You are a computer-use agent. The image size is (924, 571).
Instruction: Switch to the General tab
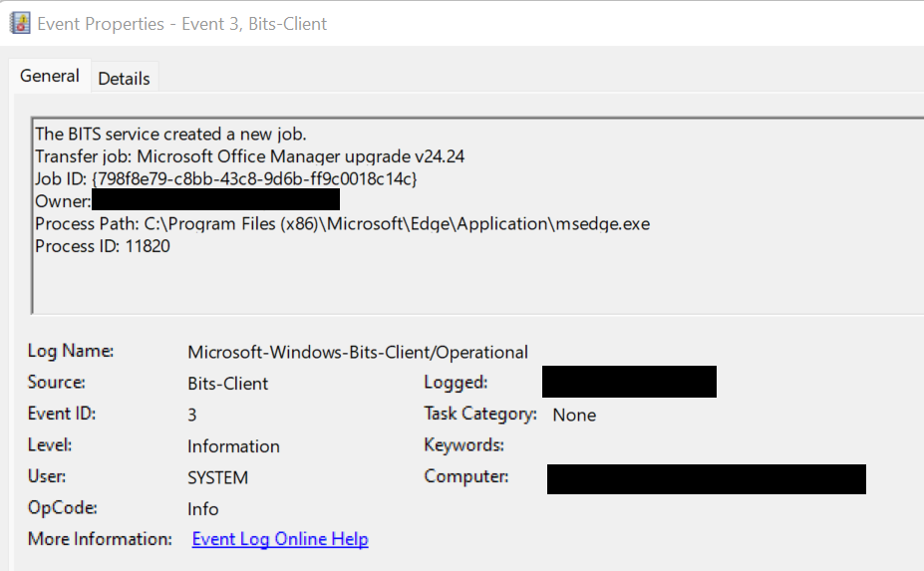[50, 76]
